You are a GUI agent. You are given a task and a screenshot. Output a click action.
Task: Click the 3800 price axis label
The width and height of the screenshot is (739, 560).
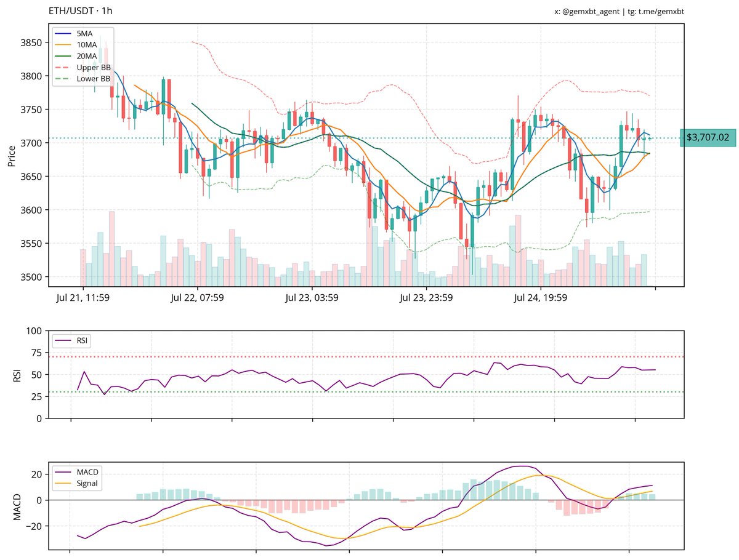tap(31, 76)
